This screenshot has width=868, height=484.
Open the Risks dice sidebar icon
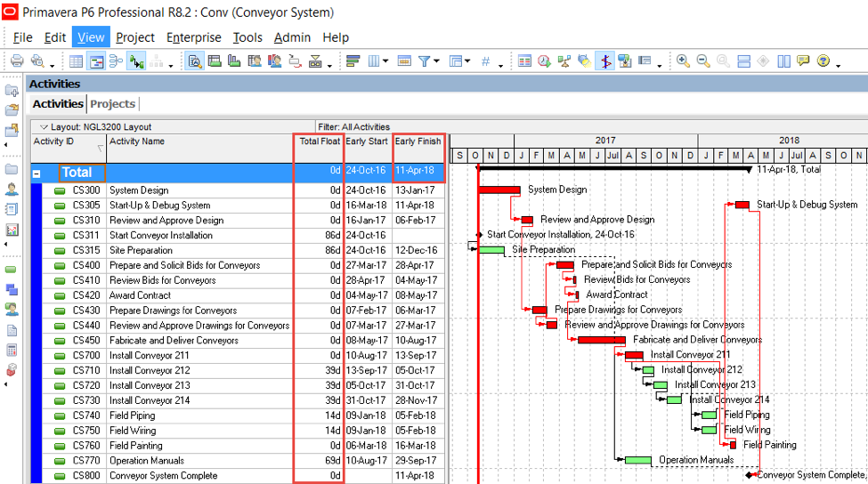tap(11, 370)
